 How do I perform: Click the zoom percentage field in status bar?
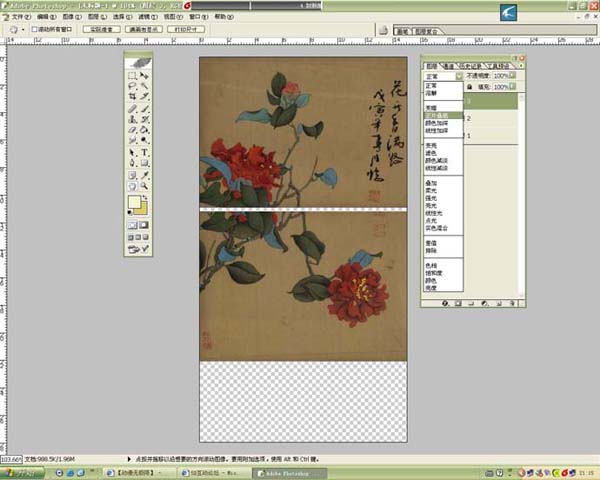pyautogui.click(x=11, y=459)
